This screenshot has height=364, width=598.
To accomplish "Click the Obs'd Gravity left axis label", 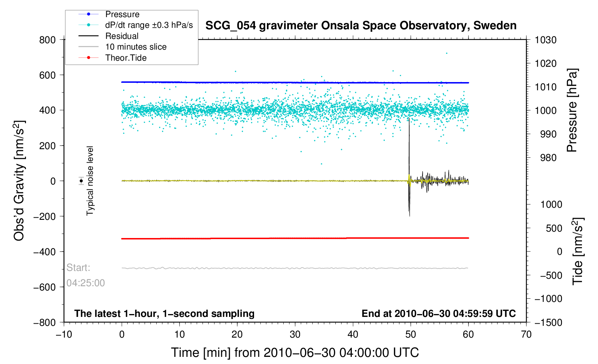I will click(x=19, y=181).
